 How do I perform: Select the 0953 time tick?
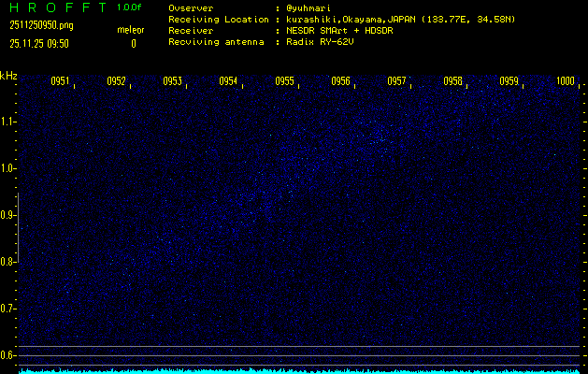[172, 81]
